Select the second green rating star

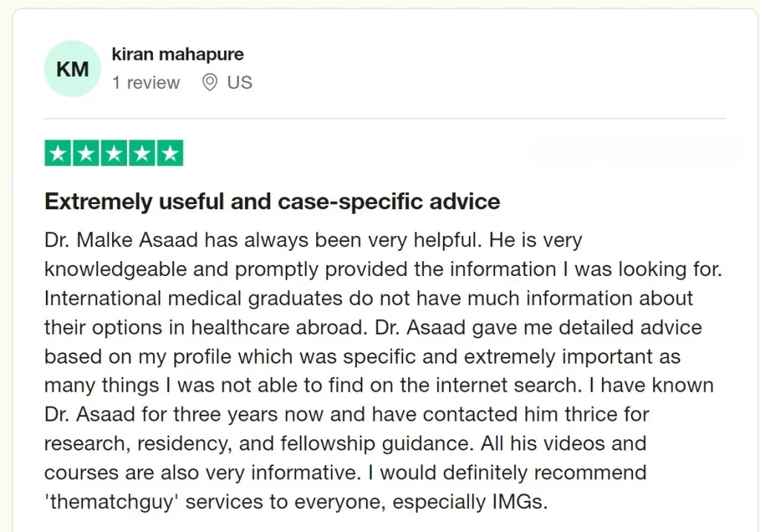tap(86, 154)
